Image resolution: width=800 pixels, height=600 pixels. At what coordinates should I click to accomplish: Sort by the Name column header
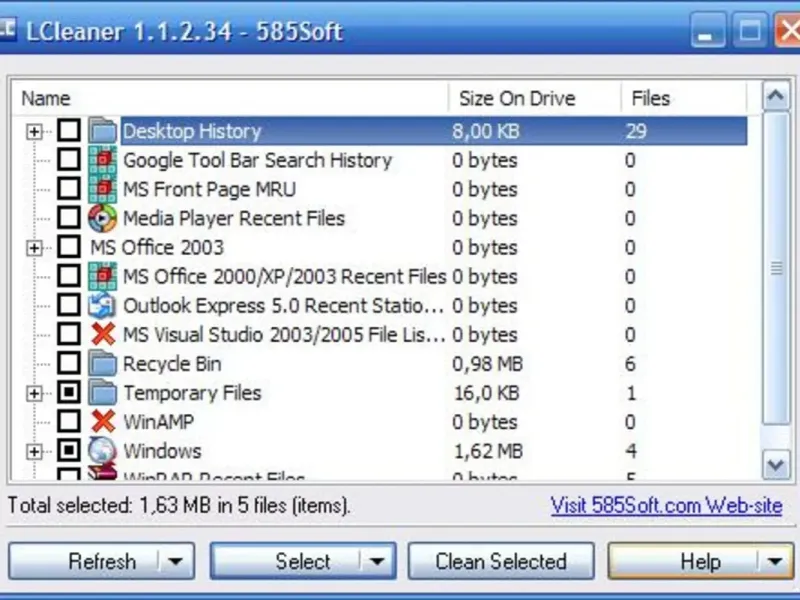(230, 98)
